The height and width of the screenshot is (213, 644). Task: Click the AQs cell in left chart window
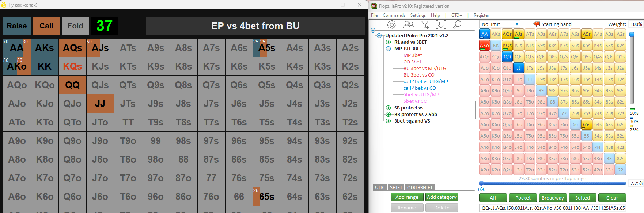coord(72,48)
